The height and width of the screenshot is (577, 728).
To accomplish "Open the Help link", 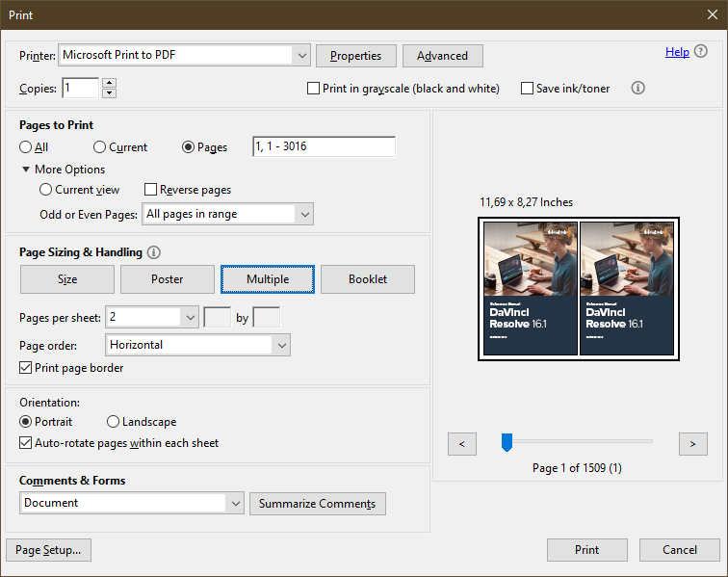I will pyautogui.click(x=677, y=52).
